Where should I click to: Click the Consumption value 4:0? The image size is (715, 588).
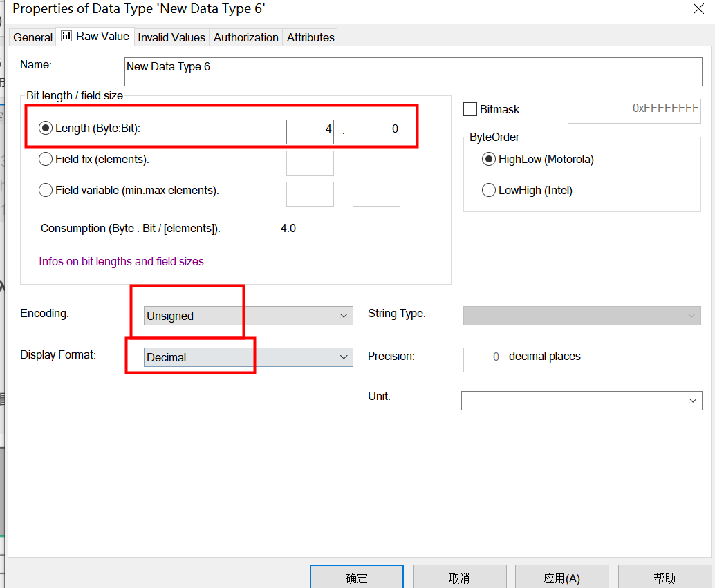point(288,229)
